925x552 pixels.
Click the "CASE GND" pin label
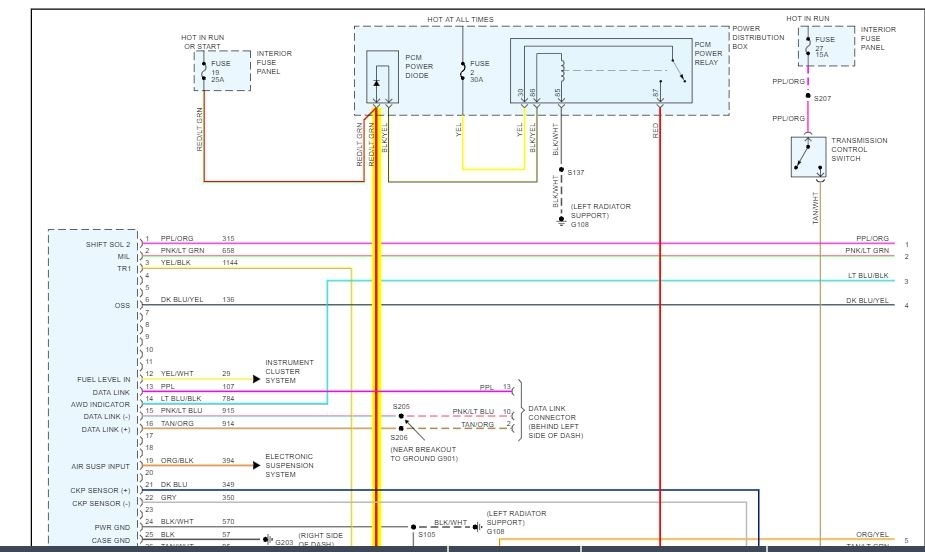pyautogui.click(x=111, y=540)
